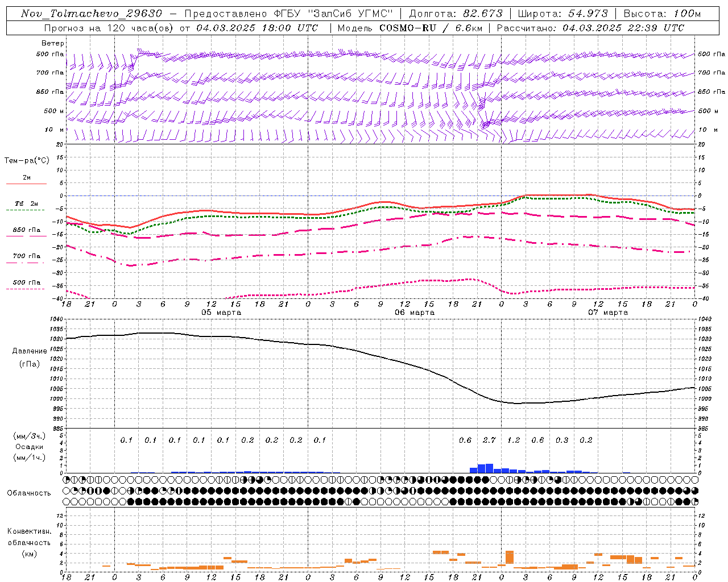This screenshot has height=582, width=728.
Task: Select the Конвективн. panel label
Action: point(30,531)
